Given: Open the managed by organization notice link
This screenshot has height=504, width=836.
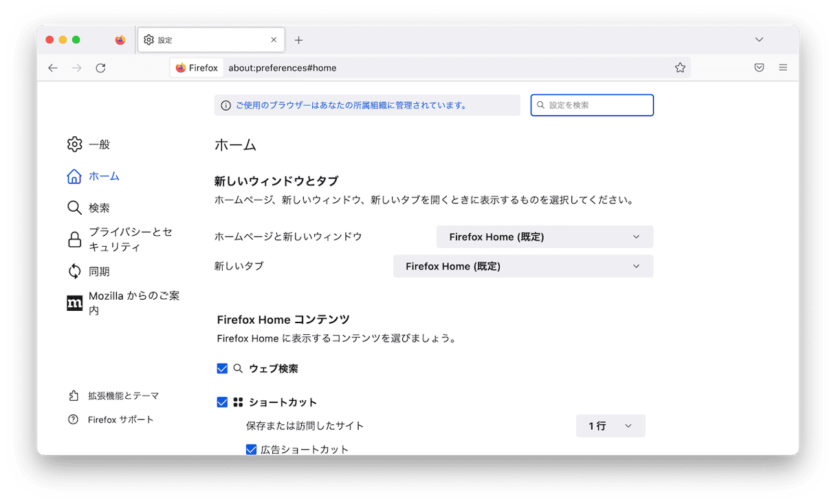Looking at the screenshot, I should click(351, 105).
